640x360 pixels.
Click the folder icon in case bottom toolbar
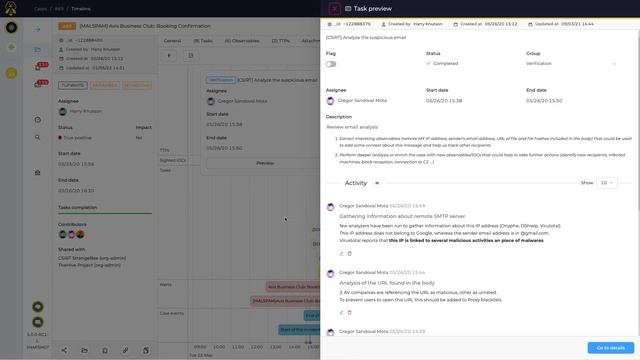(x=84, y=350)
